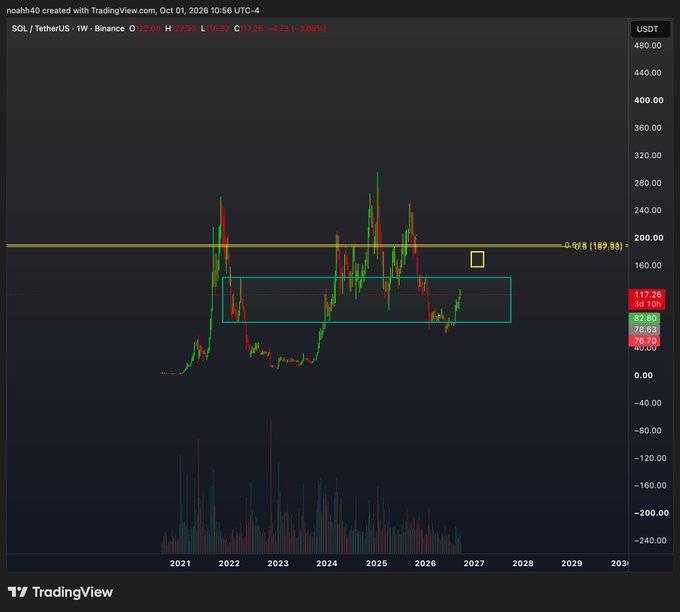Viewport: 680px width, 612px height.
Task: Click the 320.00 price axis label
Action: click(647, 155)
